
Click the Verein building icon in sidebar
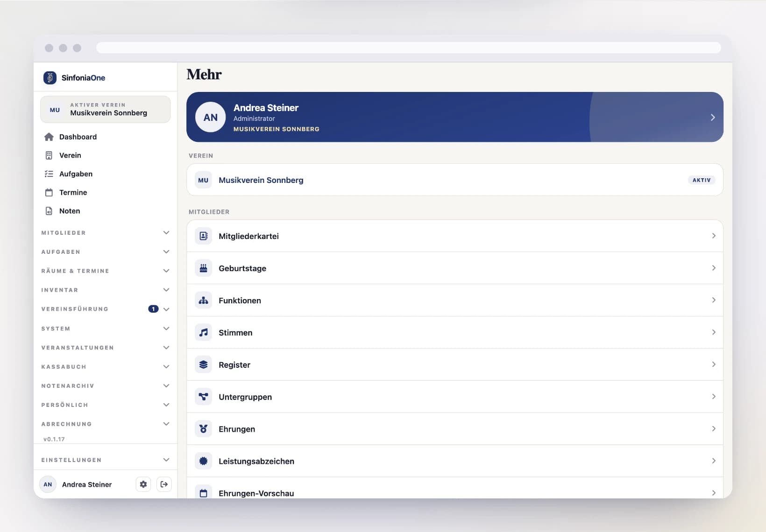click(x=49, y=155)
